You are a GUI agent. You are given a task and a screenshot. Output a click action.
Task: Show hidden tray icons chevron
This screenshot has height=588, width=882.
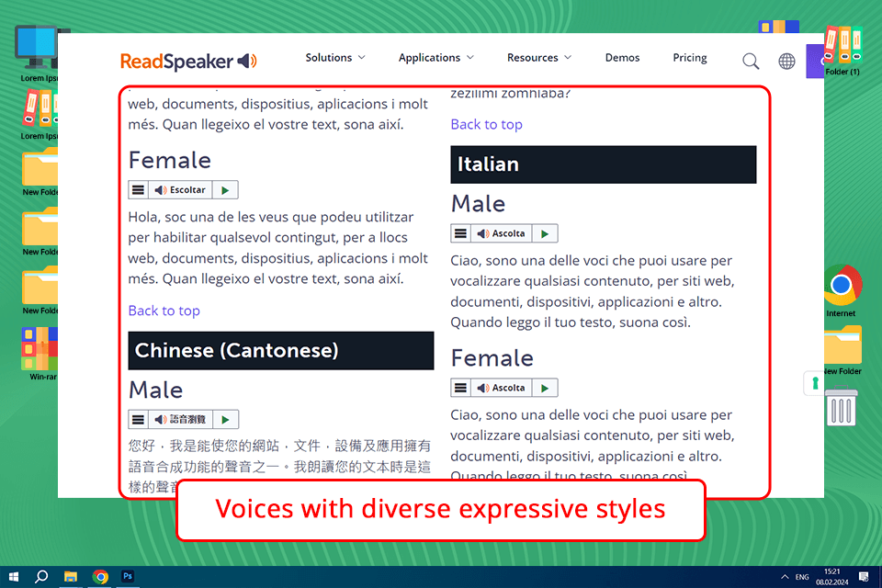784,577
